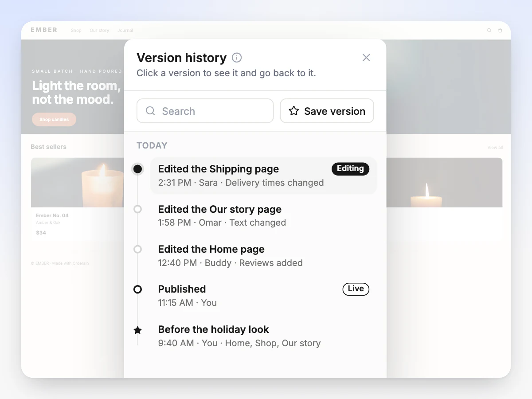Click the Save version button

(x=327, y=111)
